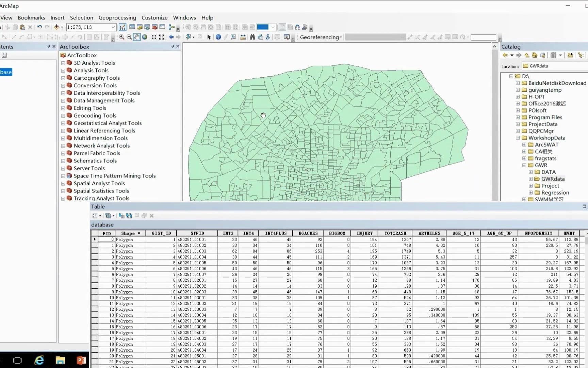Click Switch Selection in Table toolbar
Screen dimensions: 588x368
(x=129, y=216)
